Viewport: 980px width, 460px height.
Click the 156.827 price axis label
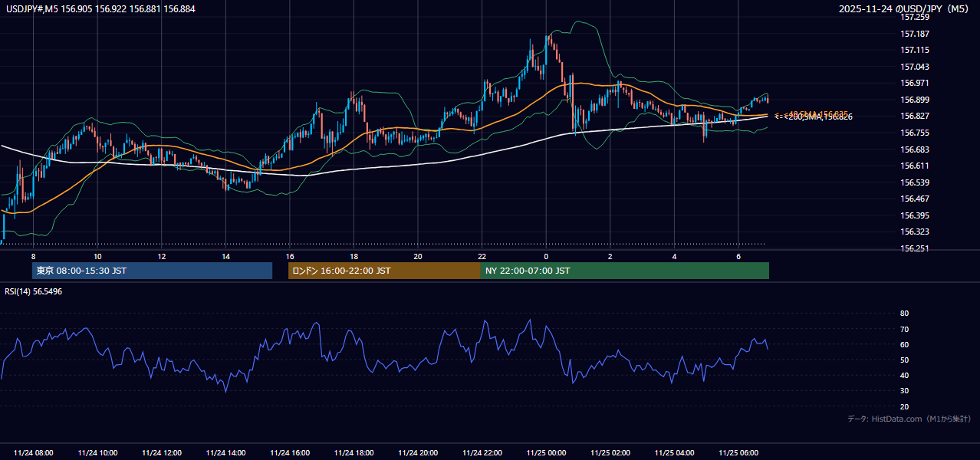coord(915,116)
